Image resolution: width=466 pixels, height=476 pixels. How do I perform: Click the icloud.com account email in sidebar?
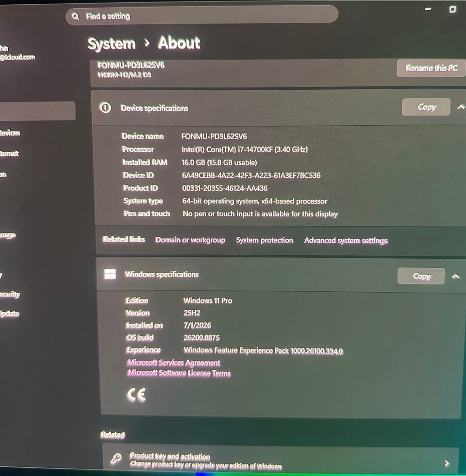tap(17, 57)
